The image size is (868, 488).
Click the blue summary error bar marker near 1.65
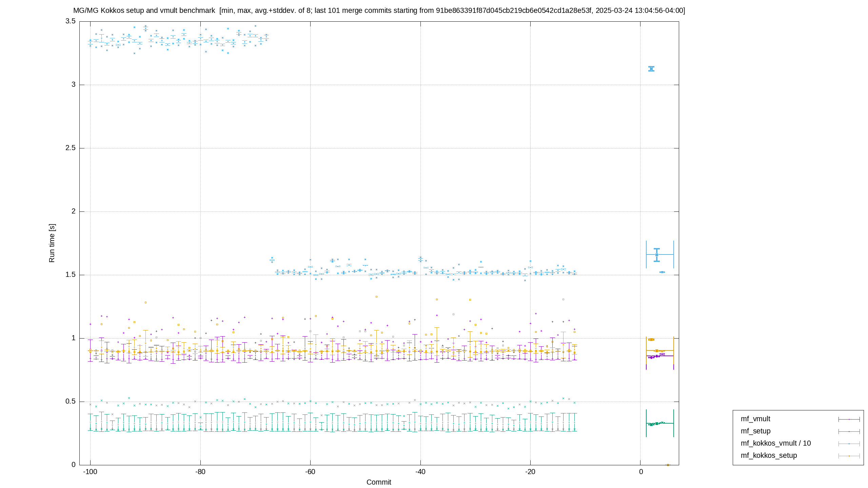click(x=657, y=255)
